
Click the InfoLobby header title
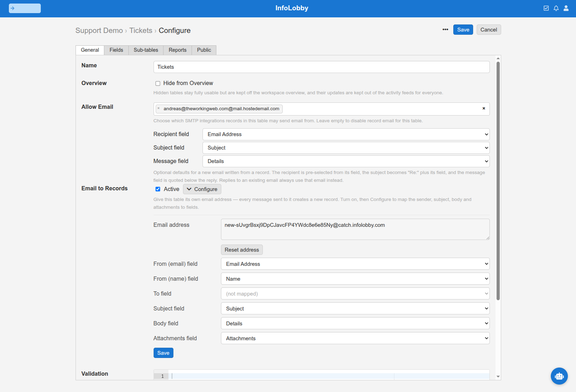coord(292,8)
